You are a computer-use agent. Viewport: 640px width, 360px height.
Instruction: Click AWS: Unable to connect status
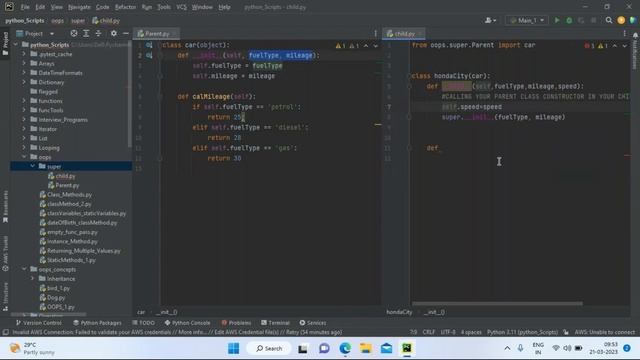point(604,332)
